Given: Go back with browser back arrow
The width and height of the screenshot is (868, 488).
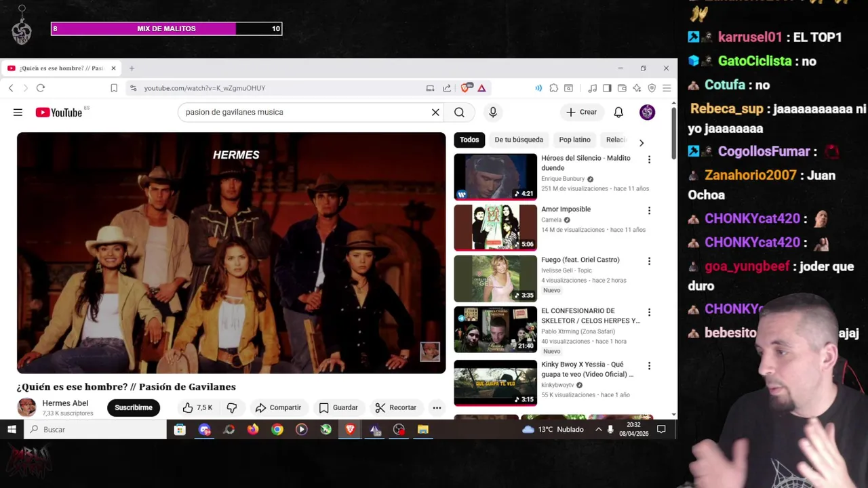Looking at the screenshot, I should (11, 88).
